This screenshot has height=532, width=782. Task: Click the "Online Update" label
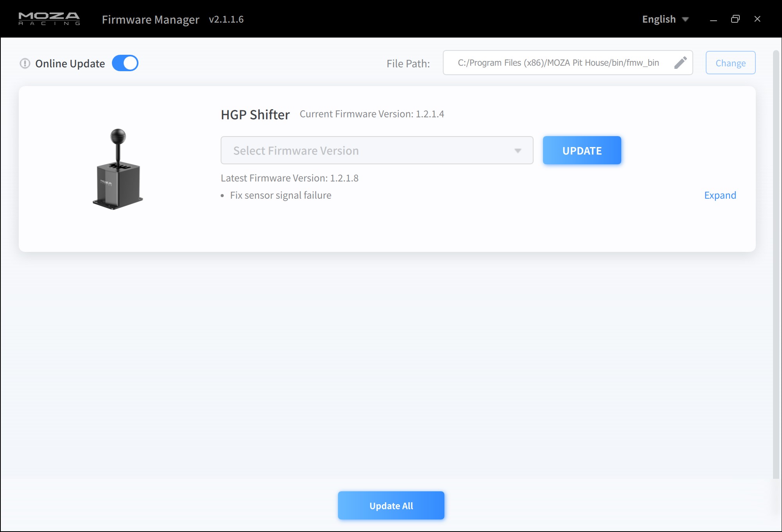[x=70, y=63]
